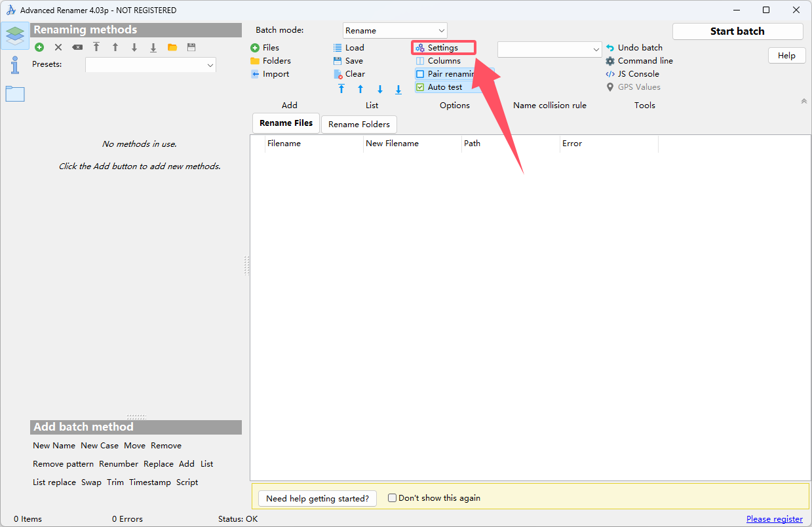Move the selected method down one position
The width and height of the screenshot is (812, 527).
coord(134,47)
